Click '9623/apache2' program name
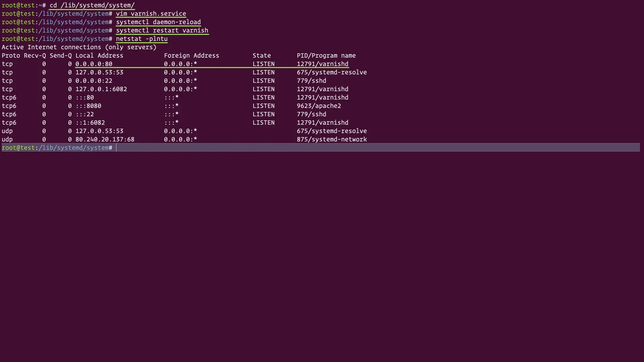This screenshot has width=644, height=362. [x=319, y=106]
